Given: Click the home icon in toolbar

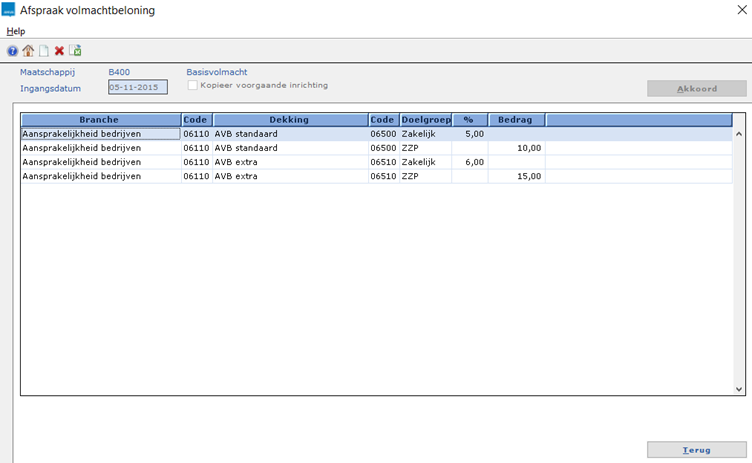Looking at the screenshot, I should [28, 51].
